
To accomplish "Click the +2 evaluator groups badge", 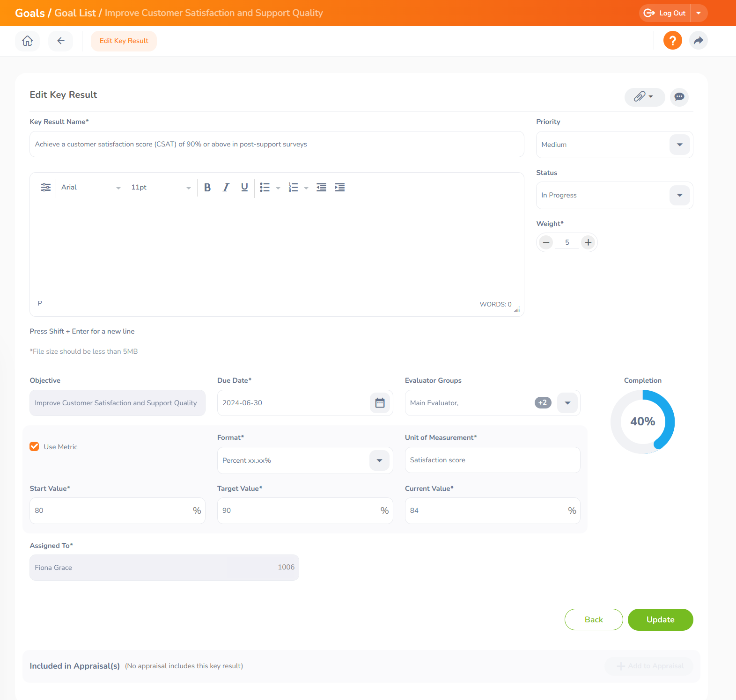I will pyautogui.click(x=543, y=402).
